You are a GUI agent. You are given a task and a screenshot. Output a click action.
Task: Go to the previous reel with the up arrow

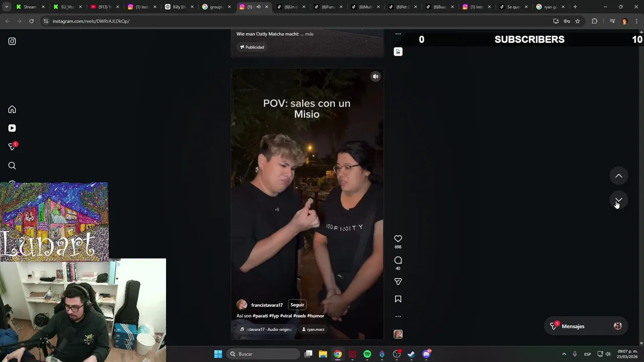[619, 176]
